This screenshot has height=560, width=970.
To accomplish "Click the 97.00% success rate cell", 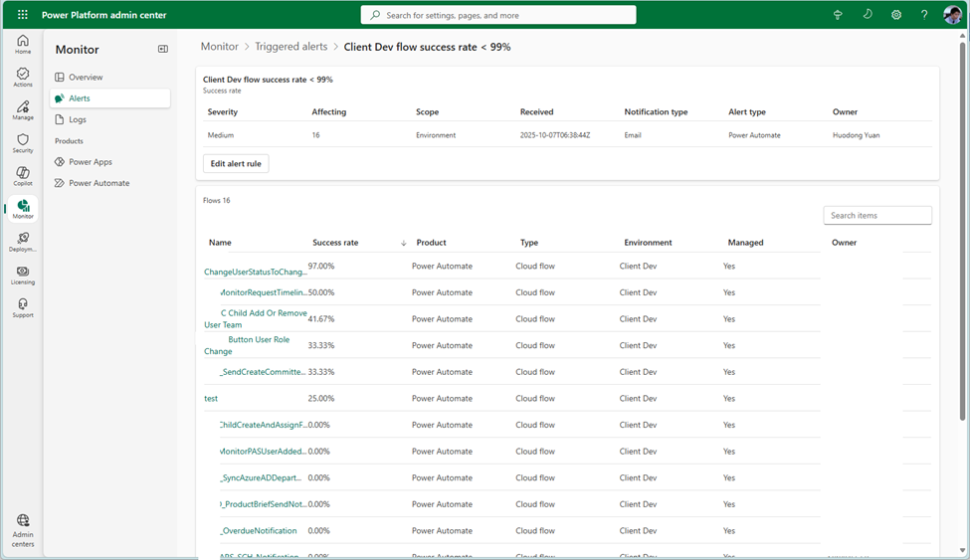I will click(x=321, y=267).
